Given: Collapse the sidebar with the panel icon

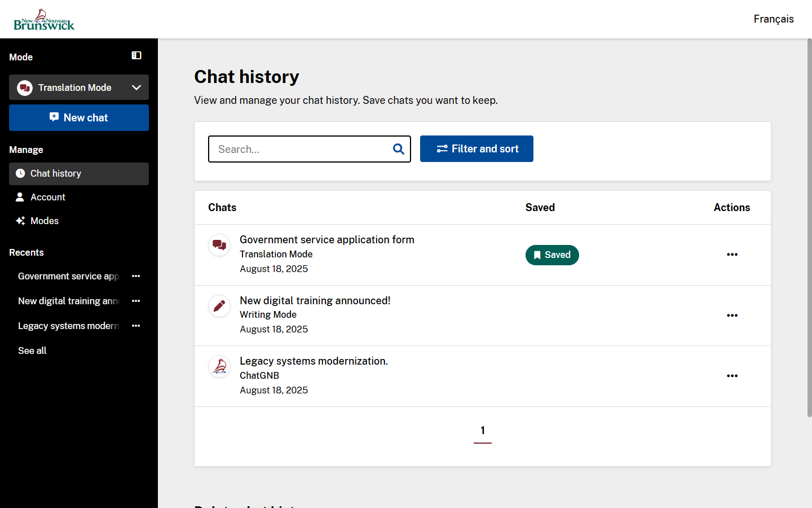Looking at the screenshot, I should 136,55.
